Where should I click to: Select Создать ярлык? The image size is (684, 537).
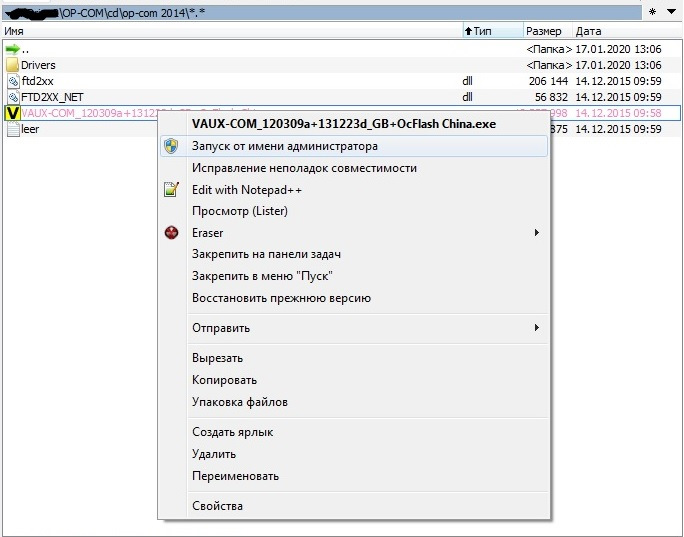354,432
